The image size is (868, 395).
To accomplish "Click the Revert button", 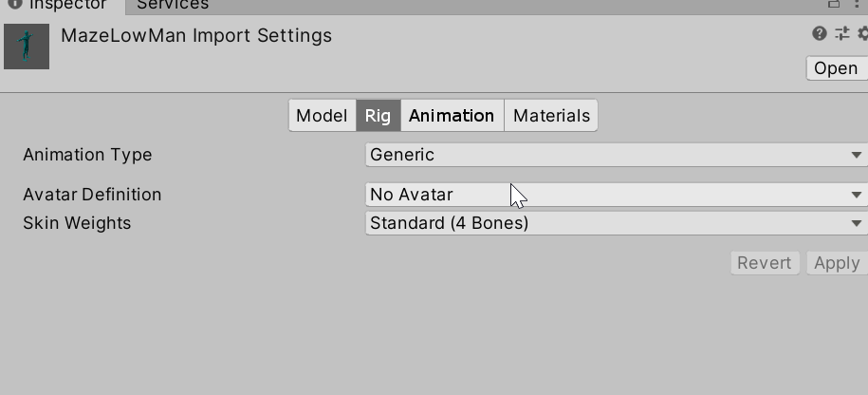I will pyautogui.click(x=765, y=263).
